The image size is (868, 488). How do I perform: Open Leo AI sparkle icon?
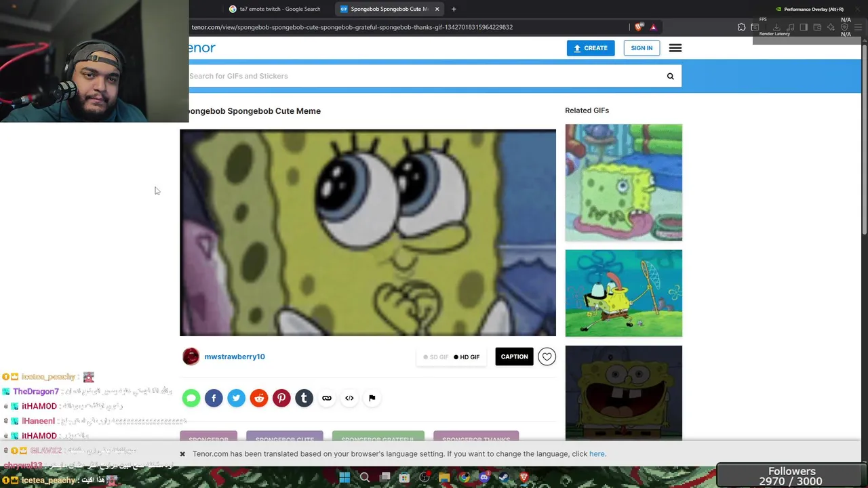(831, 27)
